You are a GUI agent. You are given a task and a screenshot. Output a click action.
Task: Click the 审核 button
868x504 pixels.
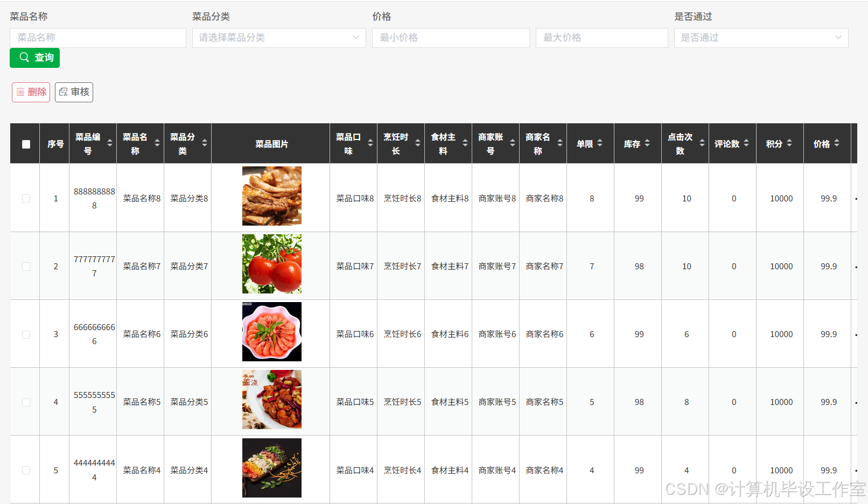(74, 92)
